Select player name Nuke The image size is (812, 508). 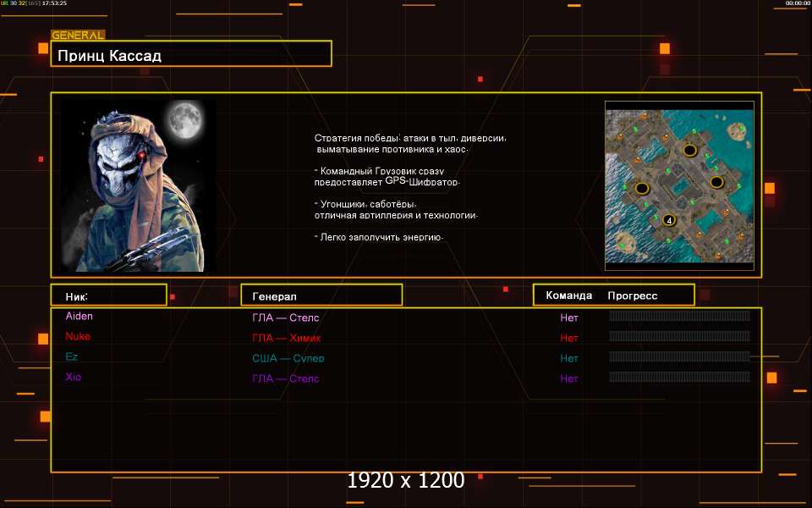point(78,336)
